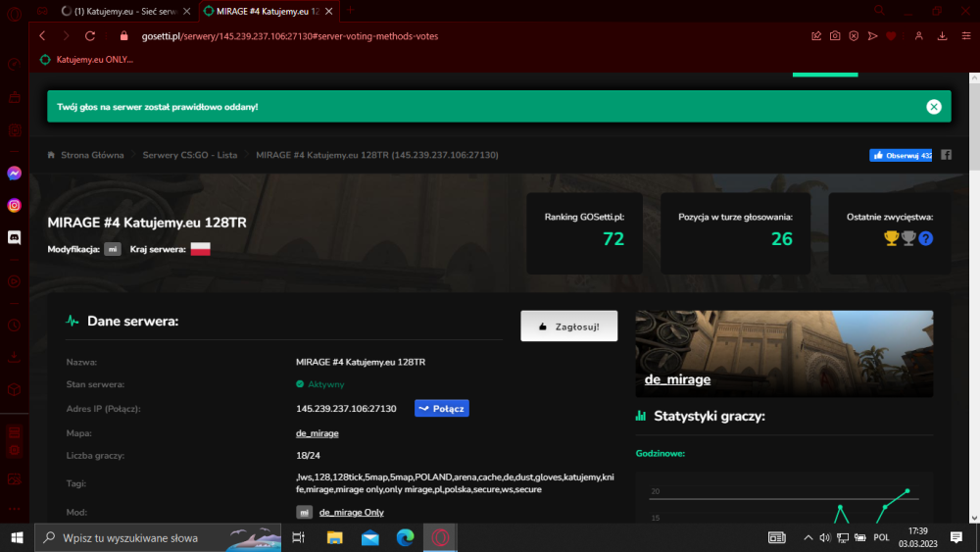Click the Polish flag icon
980x552 pixels.
(201, 249)
